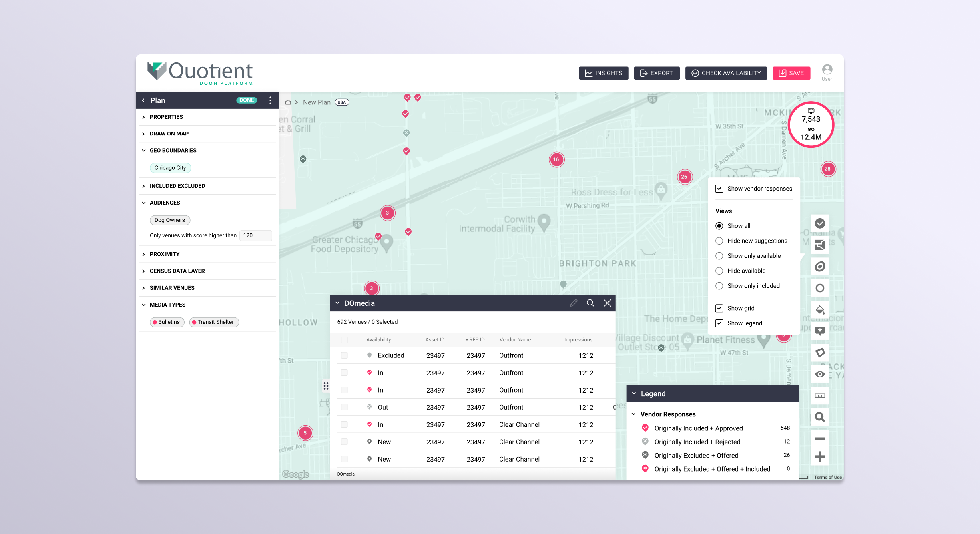Edit the DOmedia panel with pencil icon

(574, 303)
